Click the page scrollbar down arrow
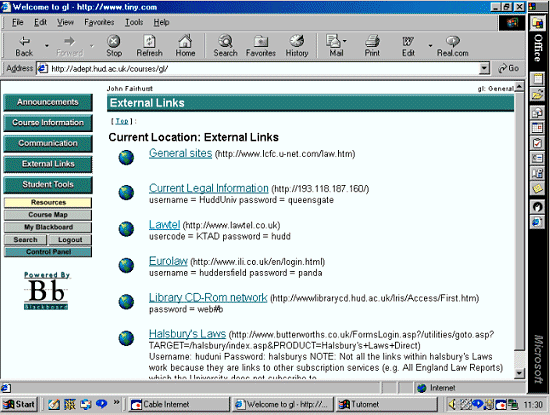 click(x=519, y=374)
